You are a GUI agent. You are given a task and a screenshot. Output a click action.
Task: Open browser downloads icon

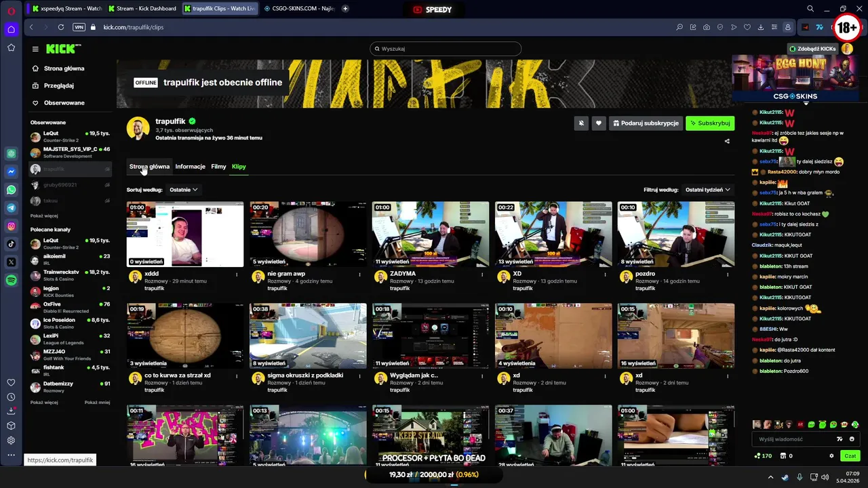761,27
